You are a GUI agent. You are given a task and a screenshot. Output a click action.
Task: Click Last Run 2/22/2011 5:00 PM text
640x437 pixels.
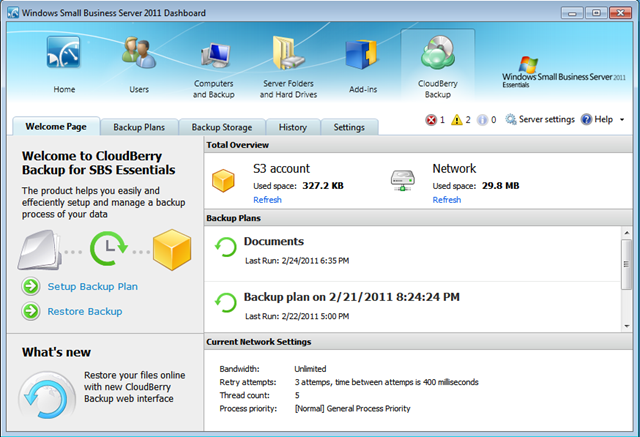coord(297,316)
